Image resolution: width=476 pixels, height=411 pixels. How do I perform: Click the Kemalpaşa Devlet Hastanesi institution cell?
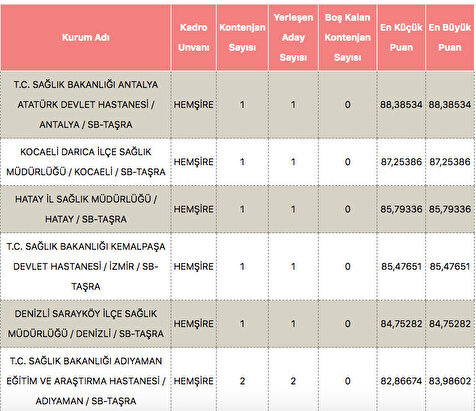click(86, 266)
